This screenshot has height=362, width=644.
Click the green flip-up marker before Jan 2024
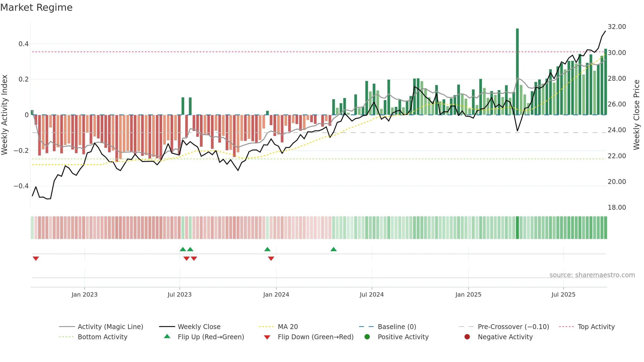click(x=267, y=249)
